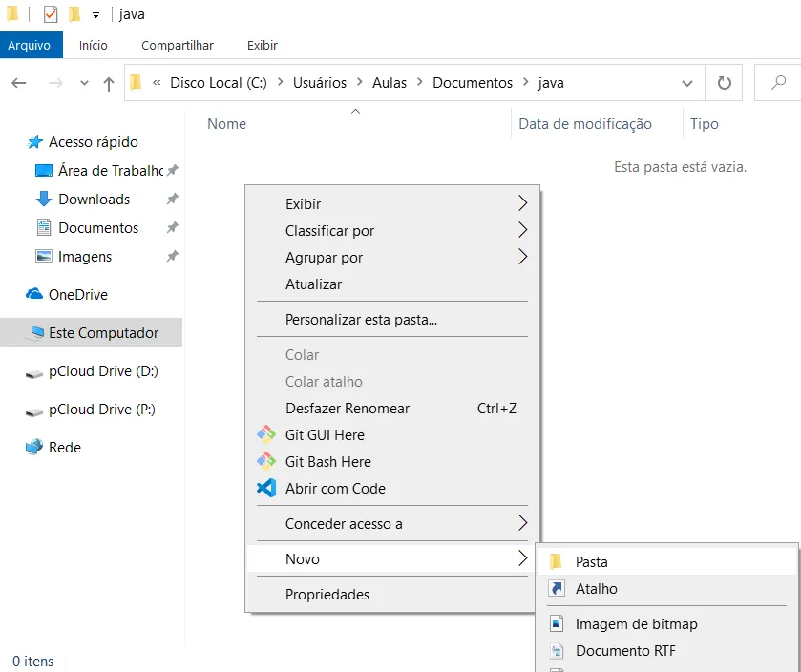
Task: Click the OneDrive cloud icon
Action: pyautogui.click(x=34, y=294)
